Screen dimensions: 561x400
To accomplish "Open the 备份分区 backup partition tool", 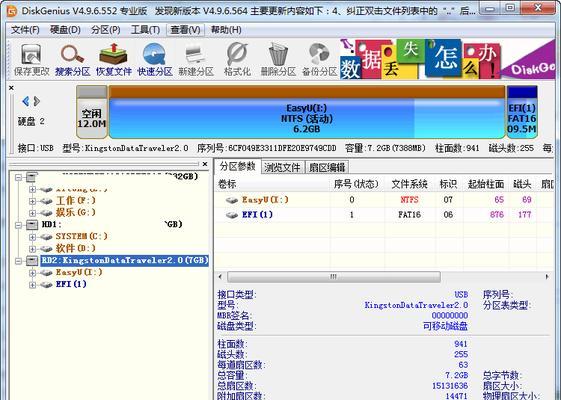I will [x=319, y=60].
